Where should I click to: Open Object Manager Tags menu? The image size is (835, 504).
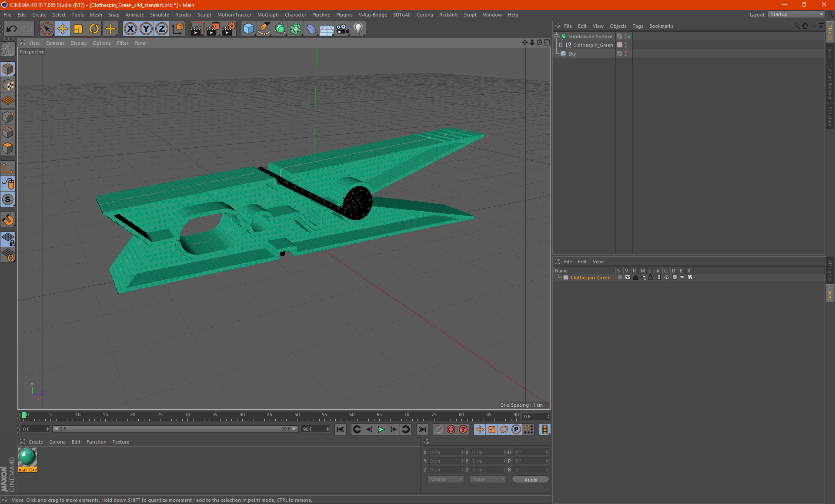coord(638,26)
